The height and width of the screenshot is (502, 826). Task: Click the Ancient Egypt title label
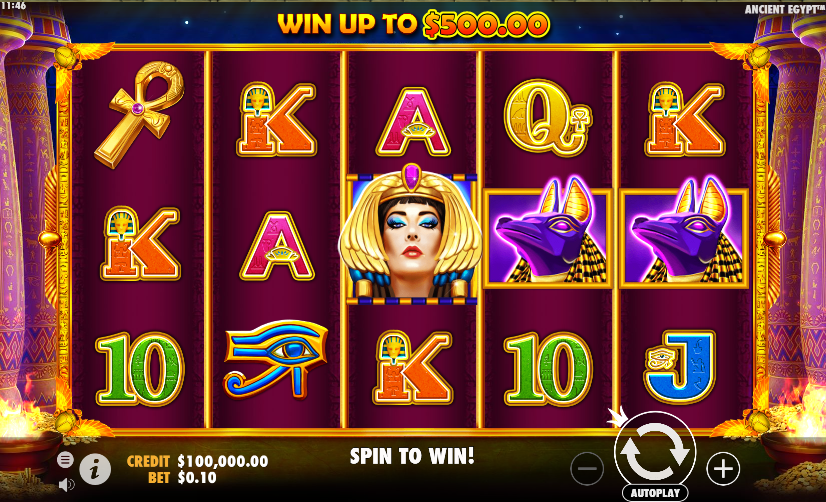pos(785,9)
